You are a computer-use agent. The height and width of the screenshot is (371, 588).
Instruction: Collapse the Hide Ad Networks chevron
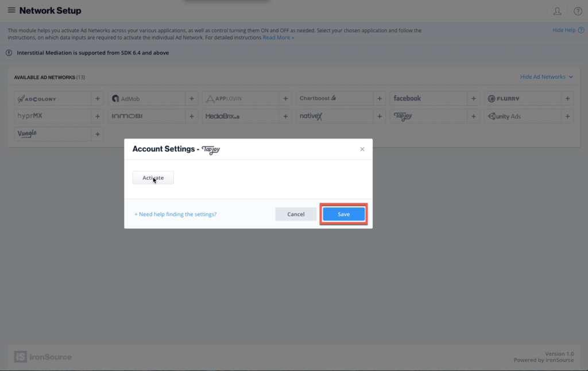click(x=571, y=77)
